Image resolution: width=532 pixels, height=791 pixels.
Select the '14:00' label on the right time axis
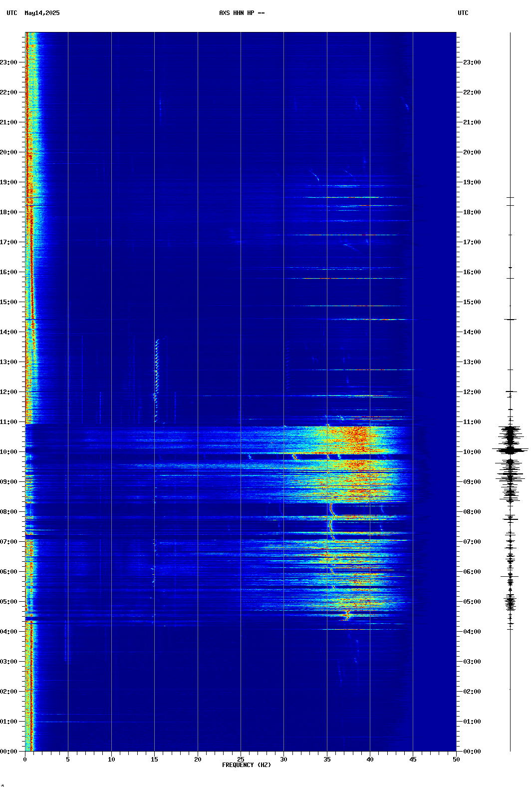tap(472, 332)
